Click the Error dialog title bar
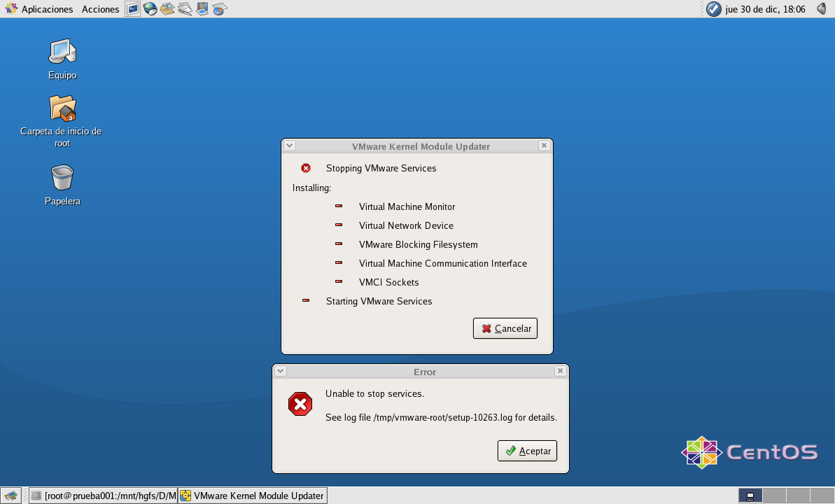Screen dimensions: 835x504 [x=420, y=371]
